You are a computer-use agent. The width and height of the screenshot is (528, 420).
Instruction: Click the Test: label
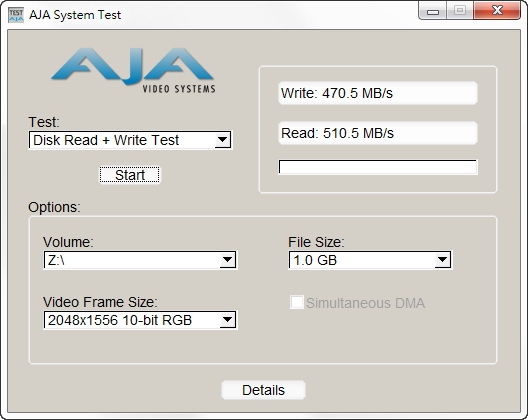click(x=44, y=122)
